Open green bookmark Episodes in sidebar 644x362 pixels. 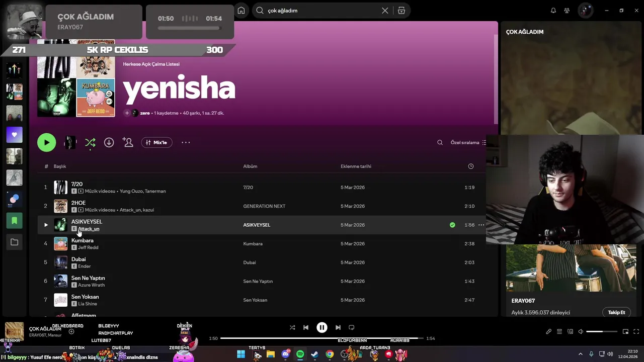14,221
